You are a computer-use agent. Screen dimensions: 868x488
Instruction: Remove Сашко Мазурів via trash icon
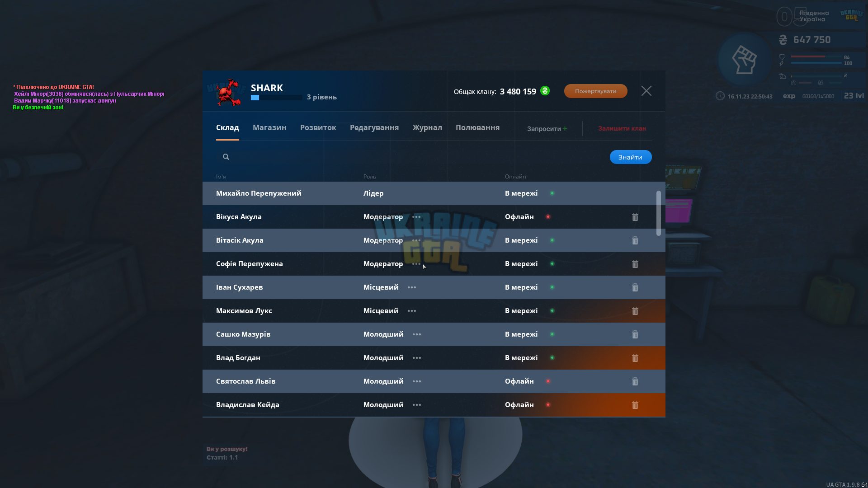635,334
